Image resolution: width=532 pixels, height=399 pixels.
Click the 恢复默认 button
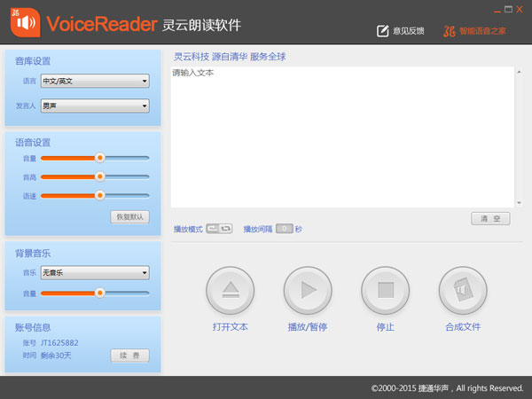[x=130, y=217]
